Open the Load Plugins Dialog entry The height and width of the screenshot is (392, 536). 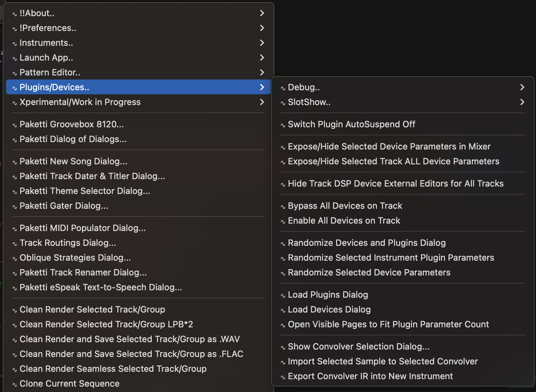click(328, 295)
